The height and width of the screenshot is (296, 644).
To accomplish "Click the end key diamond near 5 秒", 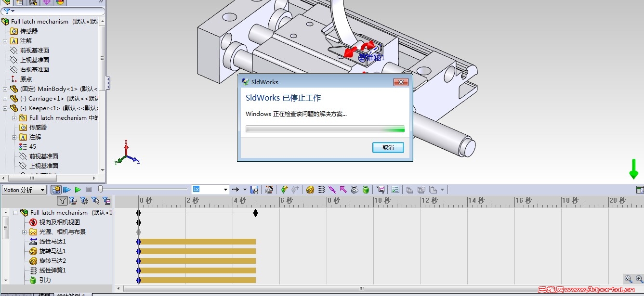I will (255, 213).
